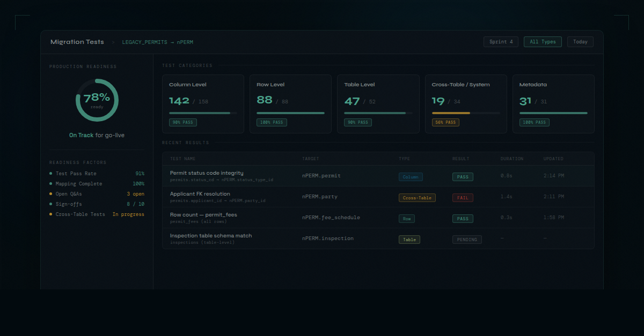
Task: Sort by the RESULT column header
Action: pyautogui.click(x=461, y=159)
